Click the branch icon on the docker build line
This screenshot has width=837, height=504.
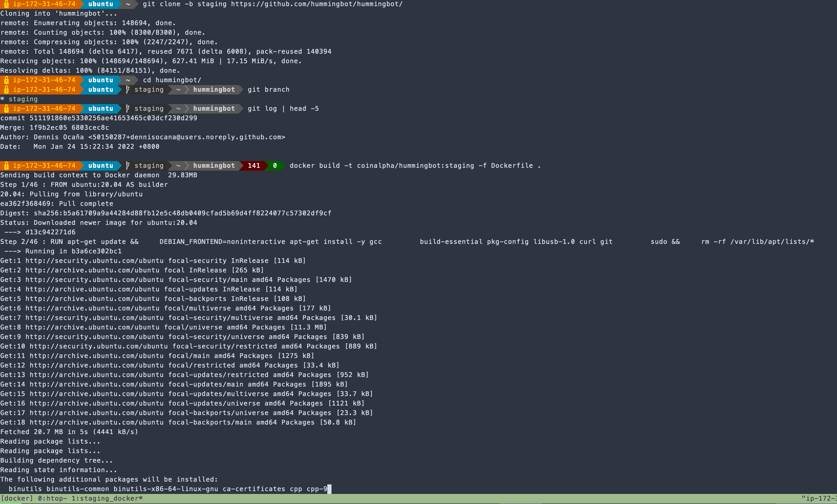coord(128,165)
